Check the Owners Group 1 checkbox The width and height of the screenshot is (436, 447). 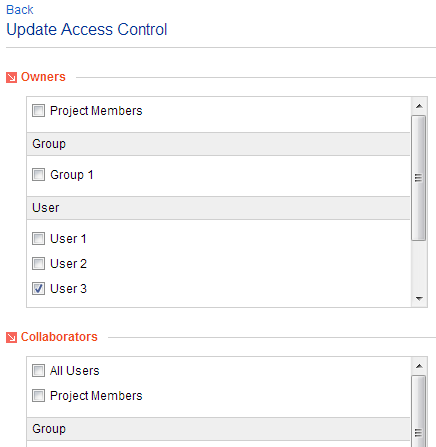tap(38, 174)
